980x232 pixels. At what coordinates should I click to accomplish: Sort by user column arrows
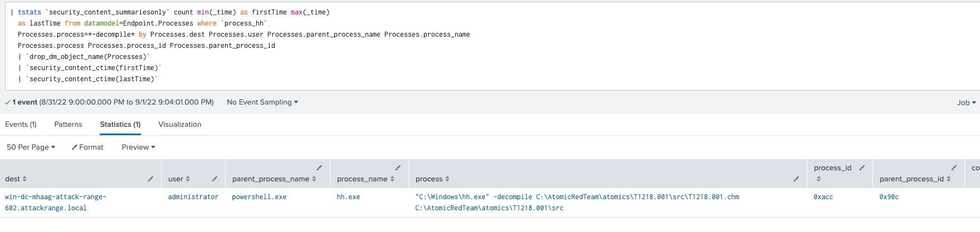pos(188,179)
